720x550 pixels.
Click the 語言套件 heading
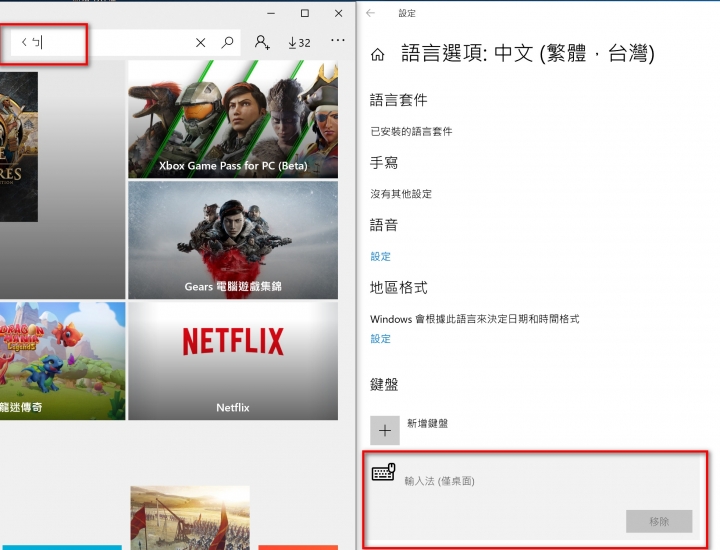click(x=399, y=100)
